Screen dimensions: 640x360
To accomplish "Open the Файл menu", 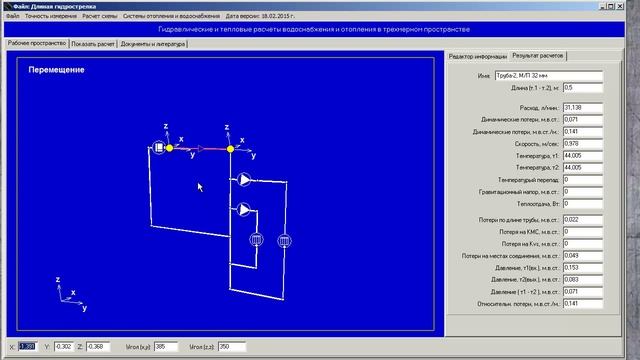I will pos(13,16).
